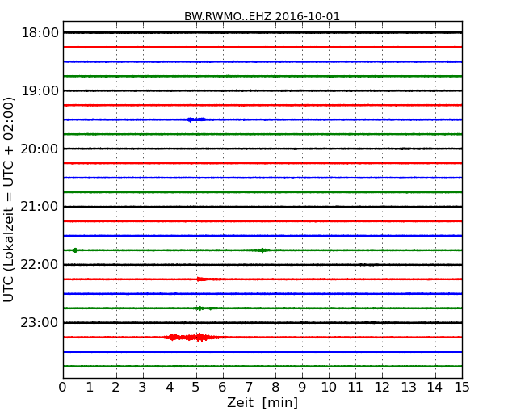Viewport: 525px width, 420px height.
Task: Click the blue seismic burst after 19:00
Action: point(196,120)
